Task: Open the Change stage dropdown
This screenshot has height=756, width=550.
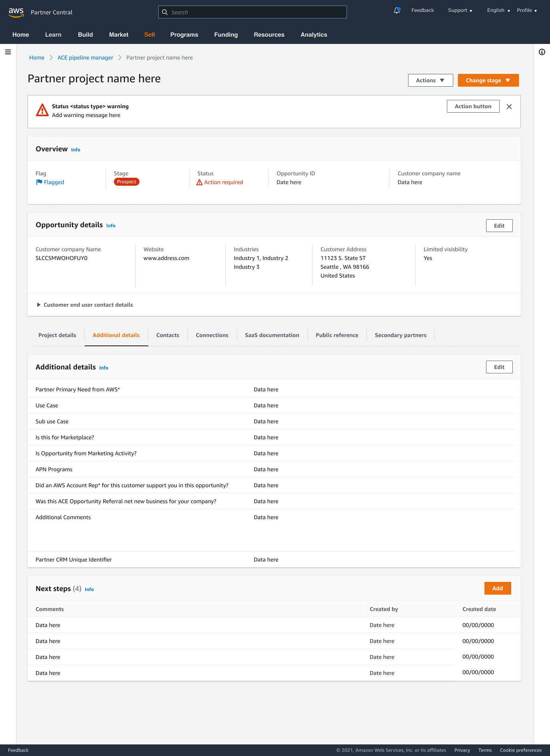Action: tap(488, 80)
